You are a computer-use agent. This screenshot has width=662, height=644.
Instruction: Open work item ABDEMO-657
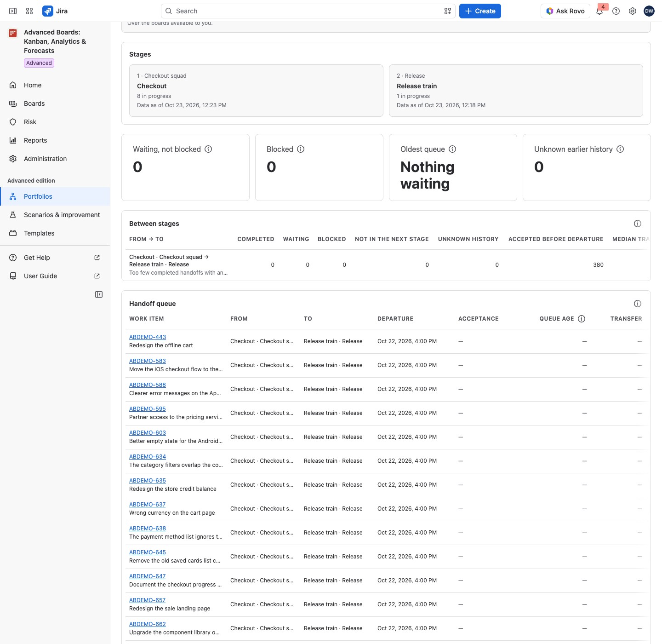pyautogui.click(x=148, y=600)
